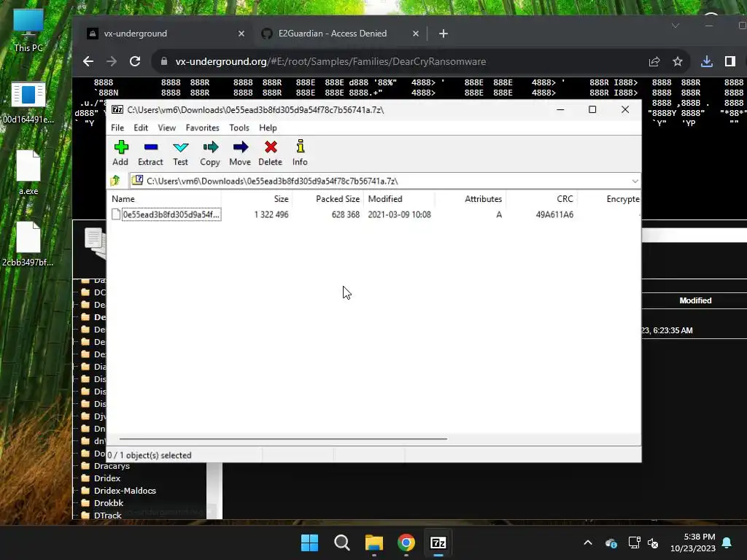The image size is (747, 560).
Task: Sort by the CRC column header
Action: (541, 199)
